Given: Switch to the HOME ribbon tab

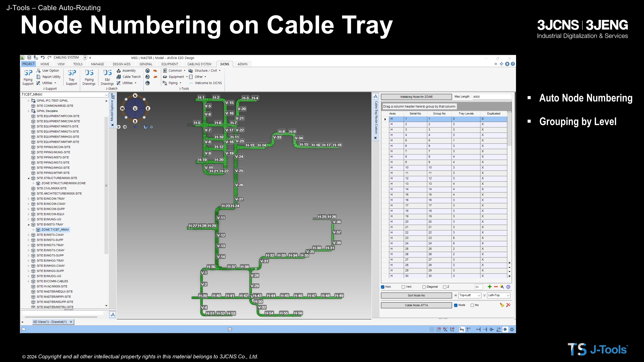Looking at the screenshot, I should (x=45, y=64).
